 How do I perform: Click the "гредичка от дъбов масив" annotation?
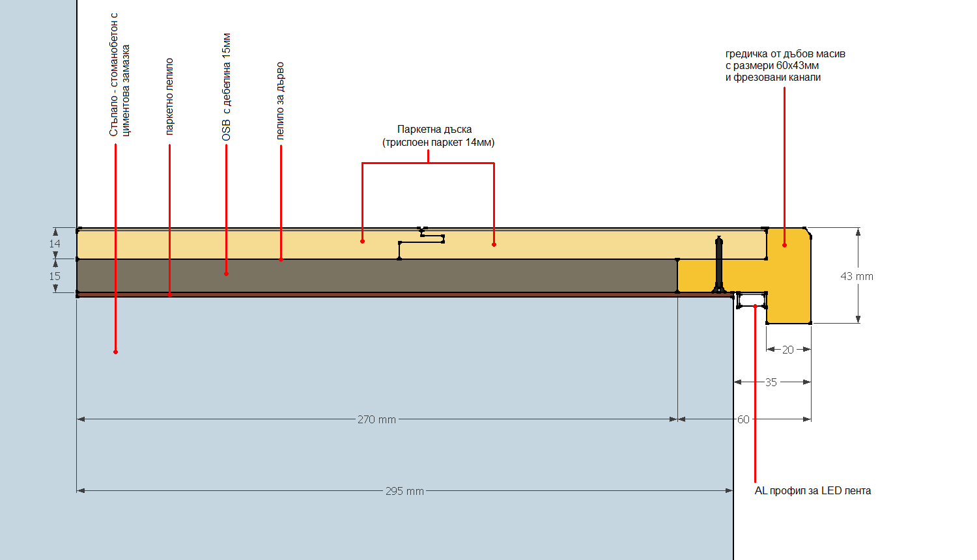pyautogui.click(x=785, y=54)
